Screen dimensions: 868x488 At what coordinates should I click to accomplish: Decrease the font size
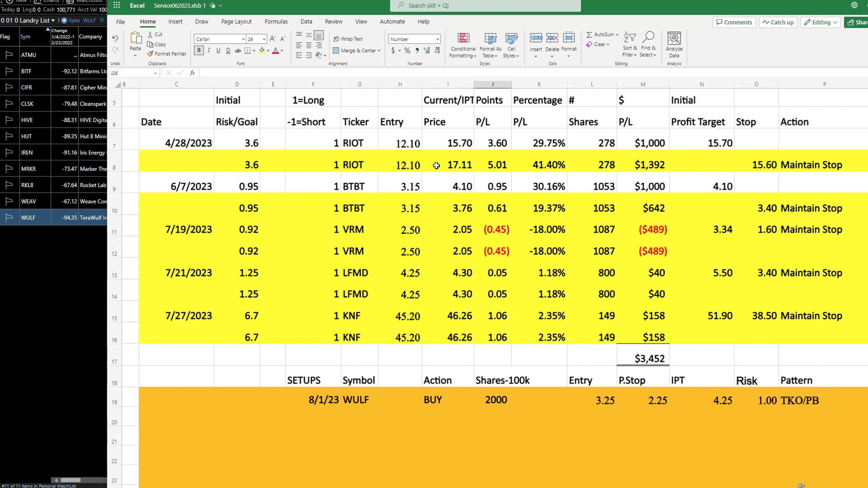[x=283, y=39]
